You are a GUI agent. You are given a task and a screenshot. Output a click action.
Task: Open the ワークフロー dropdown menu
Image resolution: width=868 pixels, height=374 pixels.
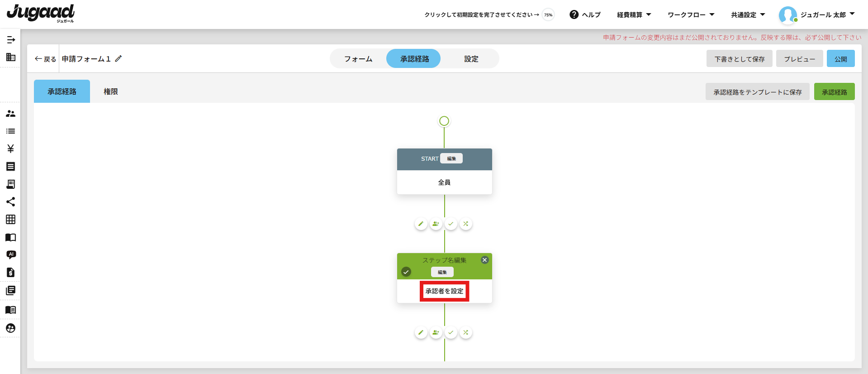(x=691, y=15)
